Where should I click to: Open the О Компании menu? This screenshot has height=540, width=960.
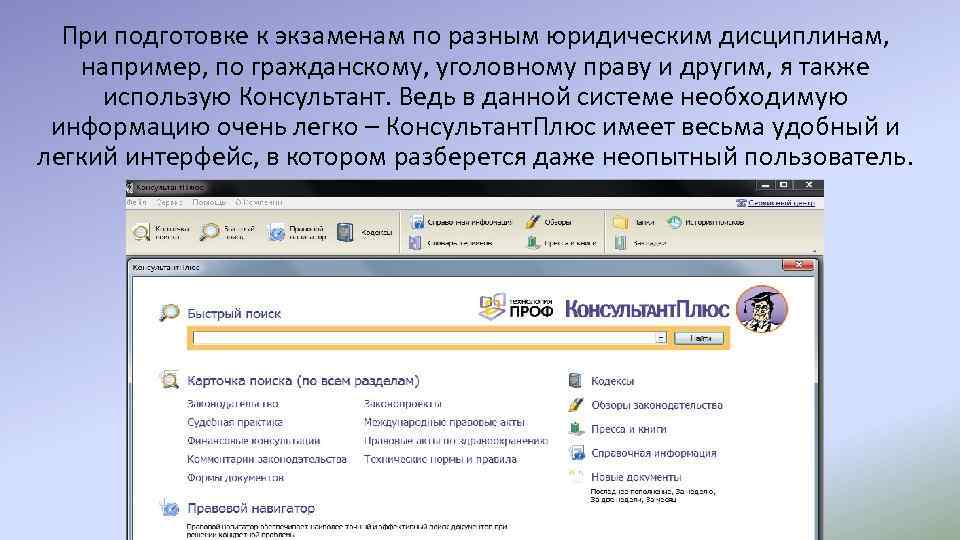click(x=259, y=203)
